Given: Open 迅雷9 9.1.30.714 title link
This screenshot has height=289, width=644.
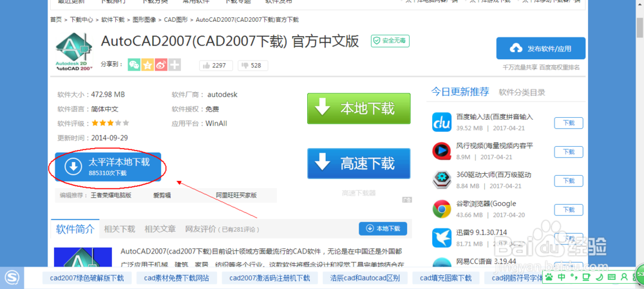Looking at the screenshot, I should (x=481, y=232).
